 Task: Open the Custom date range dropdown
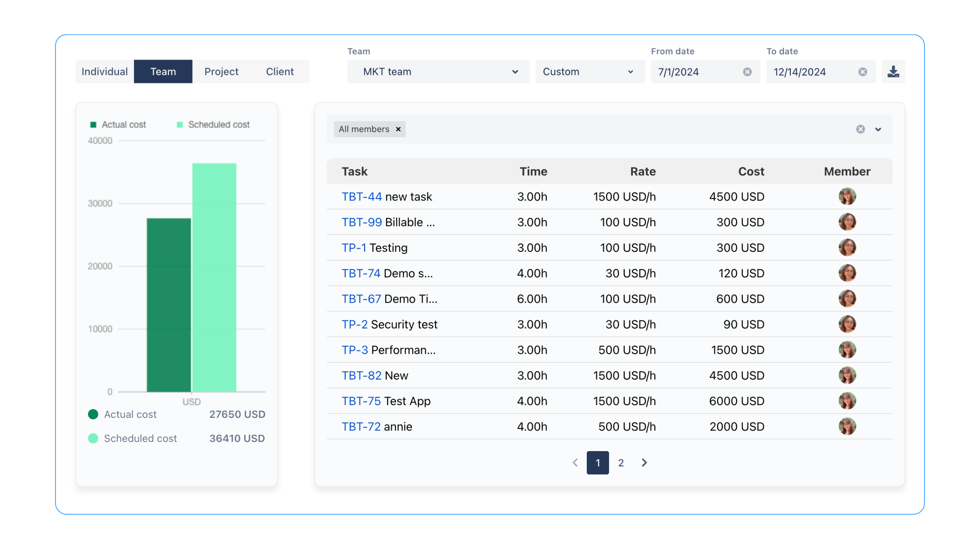click(x=590, y=72)
